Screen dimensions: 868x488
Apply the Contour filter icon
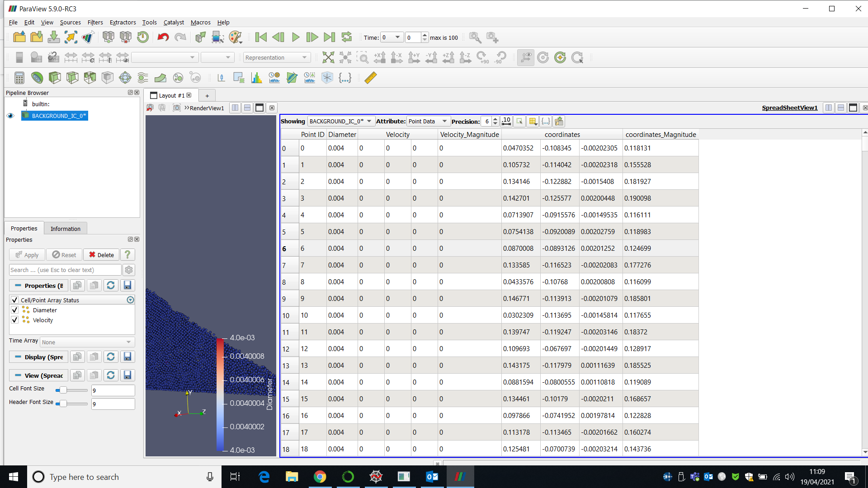coord(37,78)
